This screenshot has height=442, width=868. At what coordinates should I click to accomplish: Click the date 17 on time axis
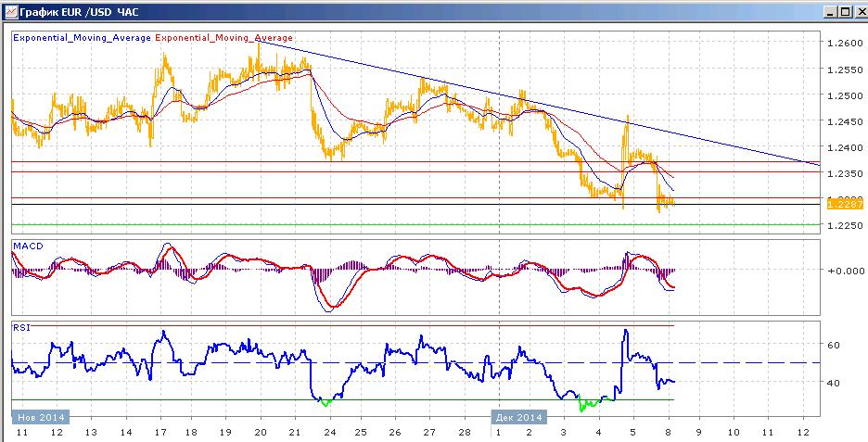160,432
